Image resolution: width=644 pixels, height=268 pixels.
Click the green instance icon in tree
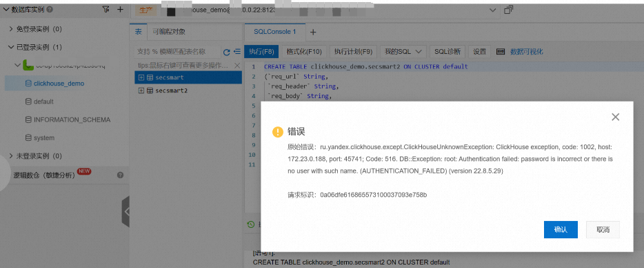[28, 65]
